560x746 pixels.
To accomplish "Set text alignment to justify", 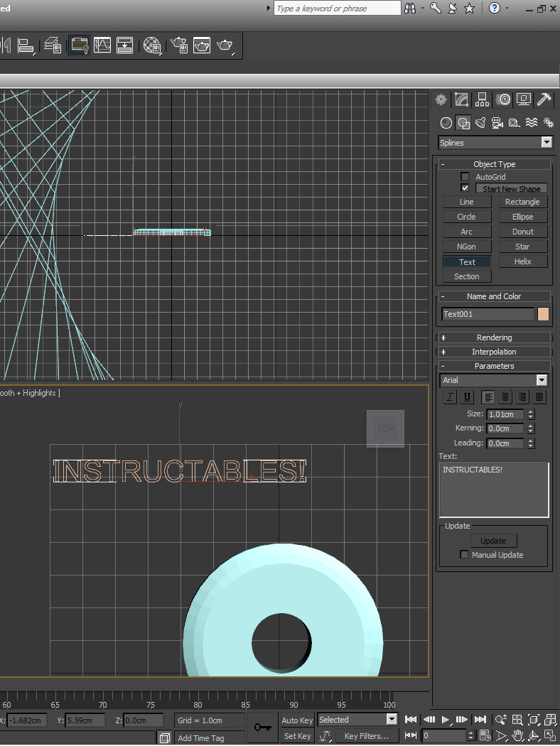I will coord(539,396).
